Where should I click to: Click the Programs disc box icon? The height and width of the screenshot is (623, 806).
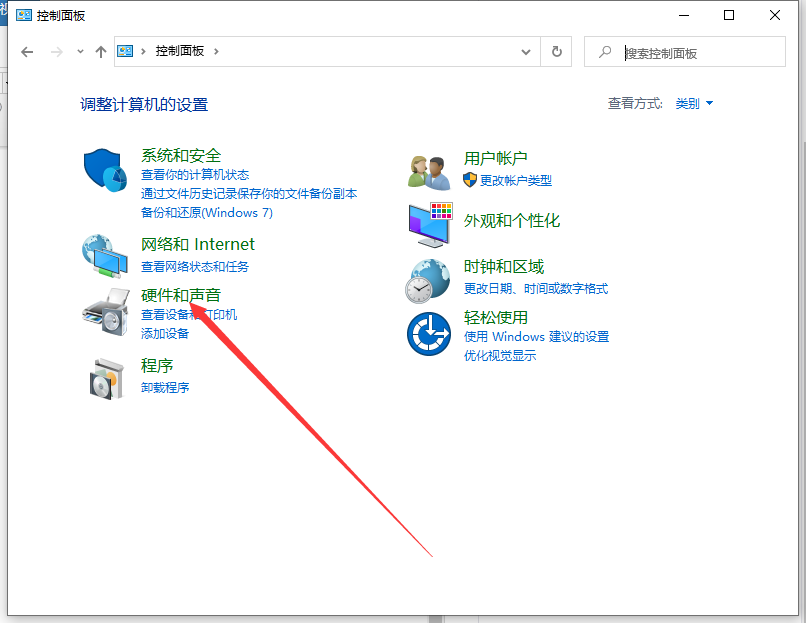pos(105,377)
